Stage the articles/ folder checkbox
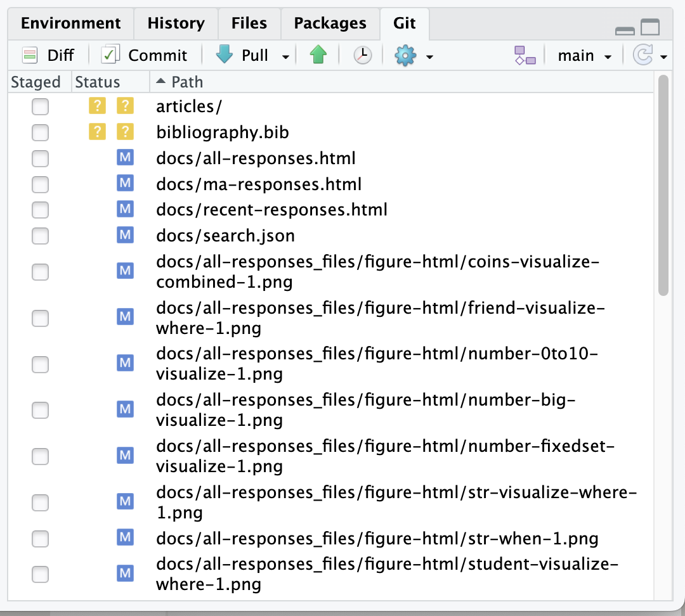 40,107
